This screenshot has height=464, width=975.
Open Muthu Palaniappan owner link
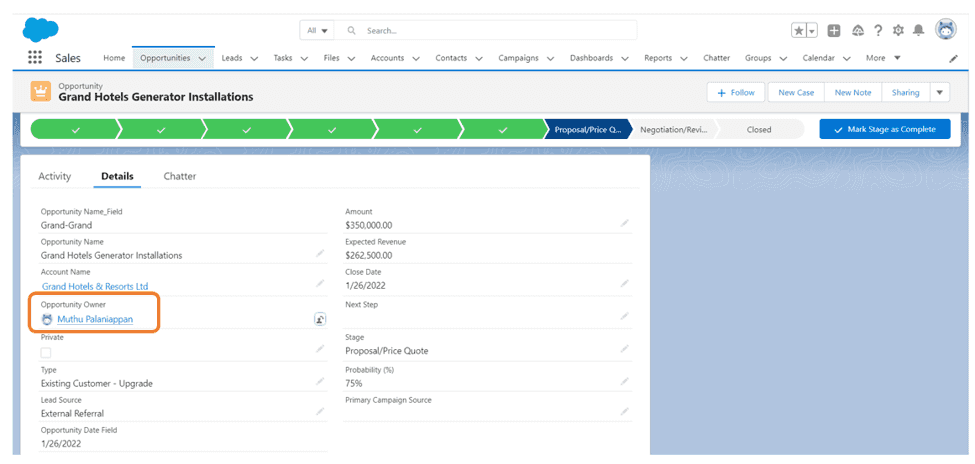tap(95, 319)
